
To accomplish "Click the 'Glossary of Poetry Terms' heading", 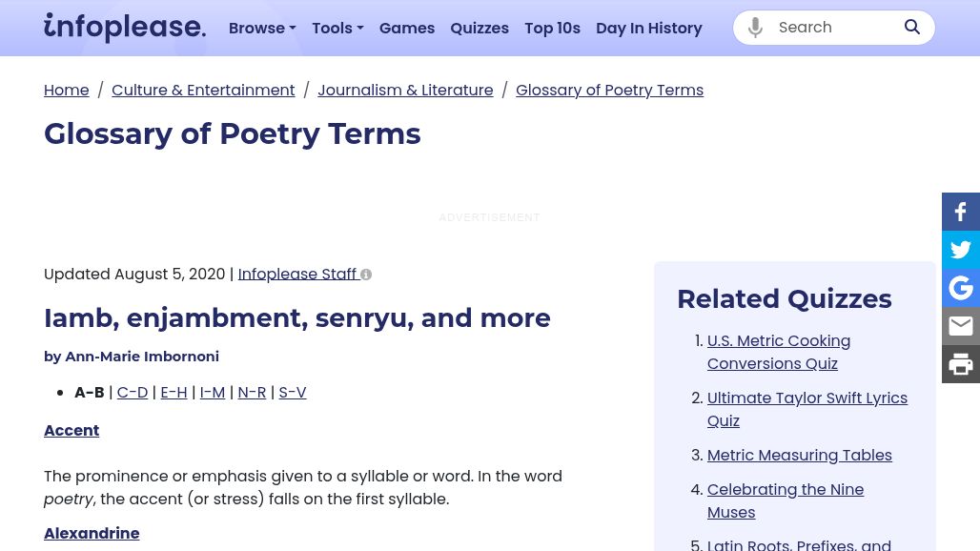I will pyautogui.click(x=233, y=133).
